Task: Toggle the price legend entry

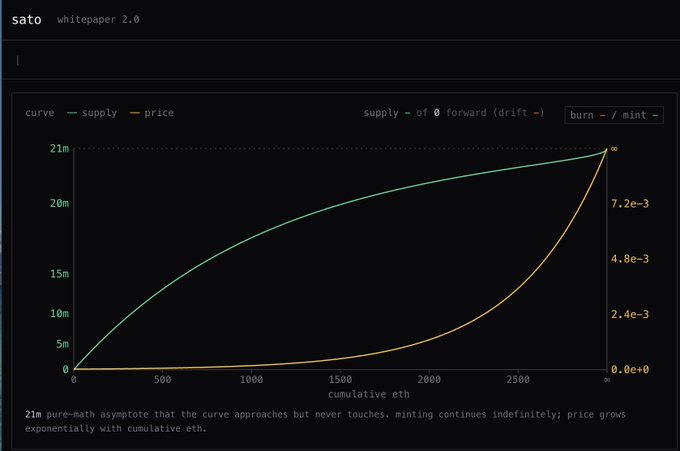Action: (152, 113)
